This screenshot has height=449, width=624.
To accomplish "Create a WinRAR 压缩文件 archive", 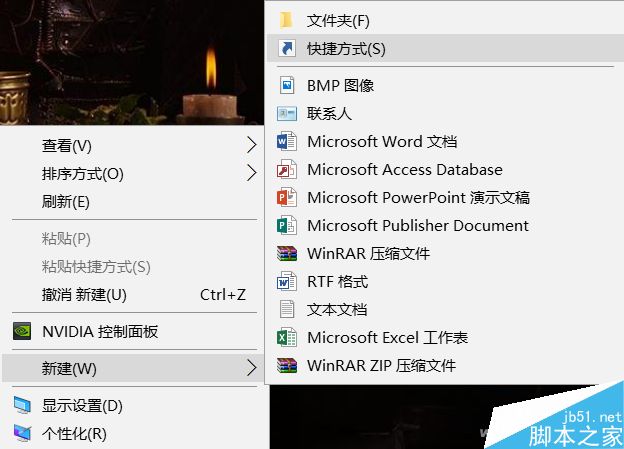I will (445, 253).
